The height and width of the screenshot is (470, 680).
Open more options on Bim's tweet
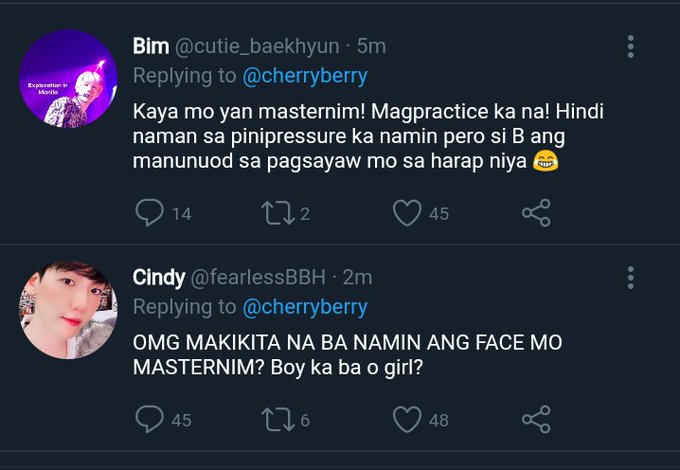pyautogui.click(x=630, y=46)
